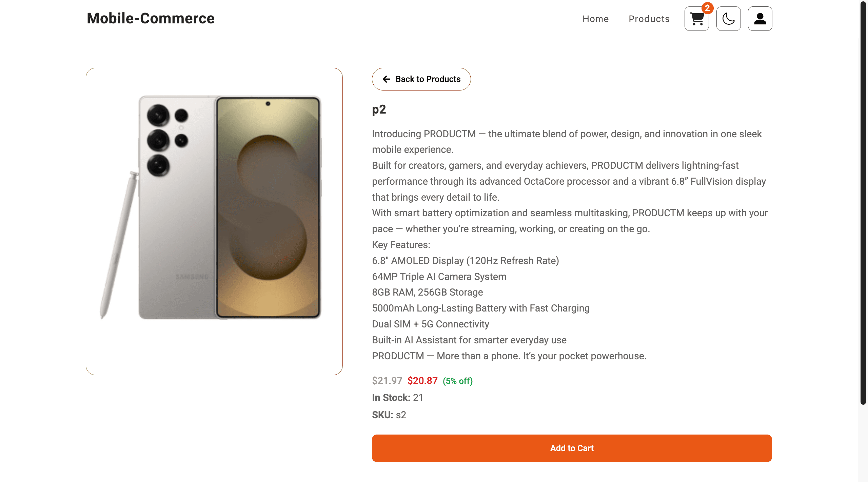Select the product title p2
The image size is (868, 482).
click(379, 109)
